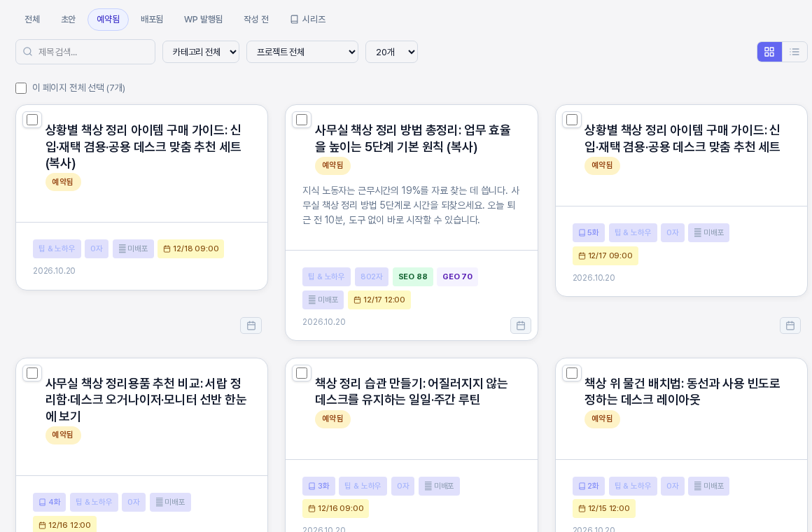The image size is (812, 532).
Task: Click 미배포 badge on 12/18 09:00 card
Action: pyautogui.click(x=133, y=248)
